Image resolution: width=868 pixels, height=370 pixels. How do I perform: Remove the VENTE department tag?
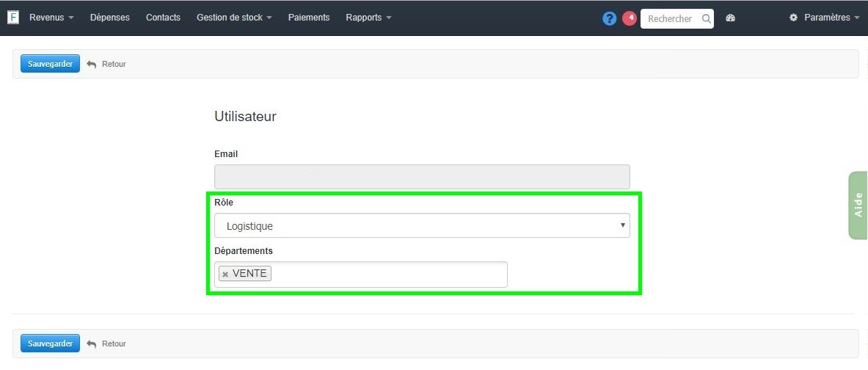coord(225,275)
